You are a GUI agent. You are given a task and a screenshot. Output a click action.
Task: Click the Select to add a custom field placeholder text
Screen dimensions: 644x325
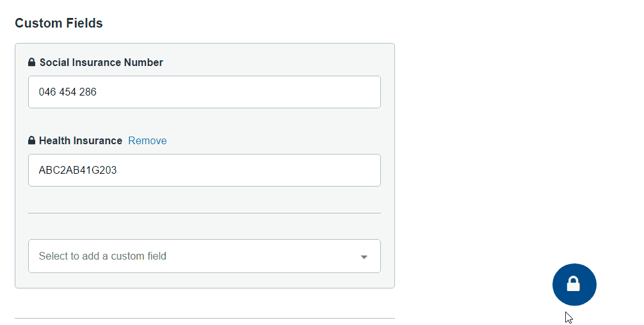pos(102,256)
